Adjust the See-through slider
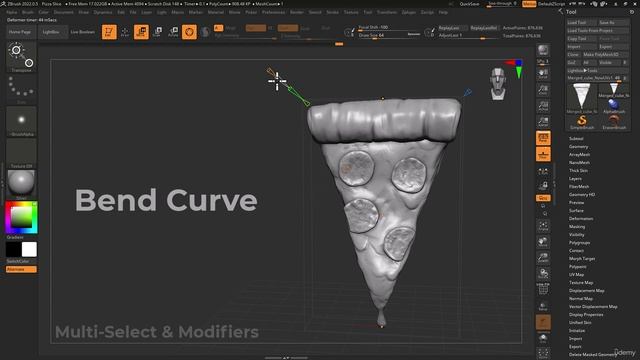Image resolution: width=640 pixels, height=360 pixels. tap(502, 4)
